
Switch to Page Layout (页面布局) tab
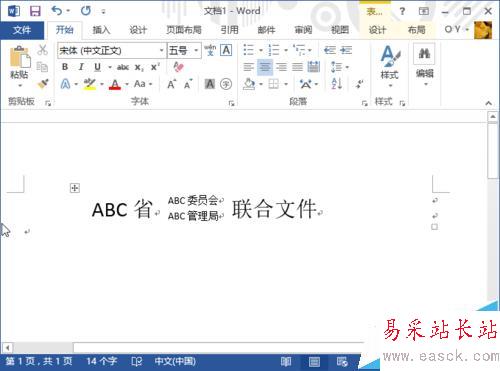click(x=184, y=30)
